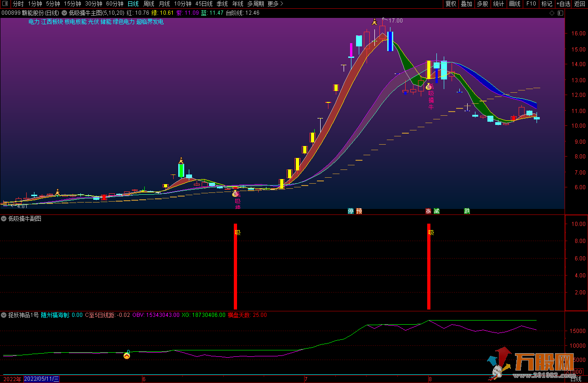Screen dimensions: 588x383
Task: Click the 叠加 overlay button
Action: coord(467,4)
